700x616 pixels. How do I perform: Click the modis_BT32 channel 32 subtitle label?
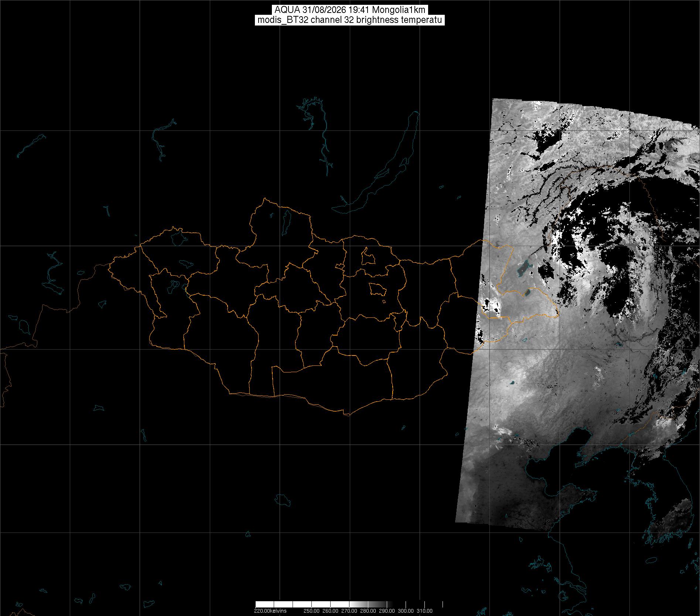pyautogui.click(x=350, y=20)
